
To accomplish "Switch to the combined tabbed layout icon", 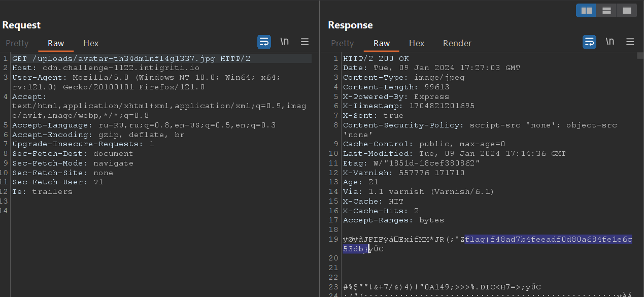I will [x=627, y=10].
